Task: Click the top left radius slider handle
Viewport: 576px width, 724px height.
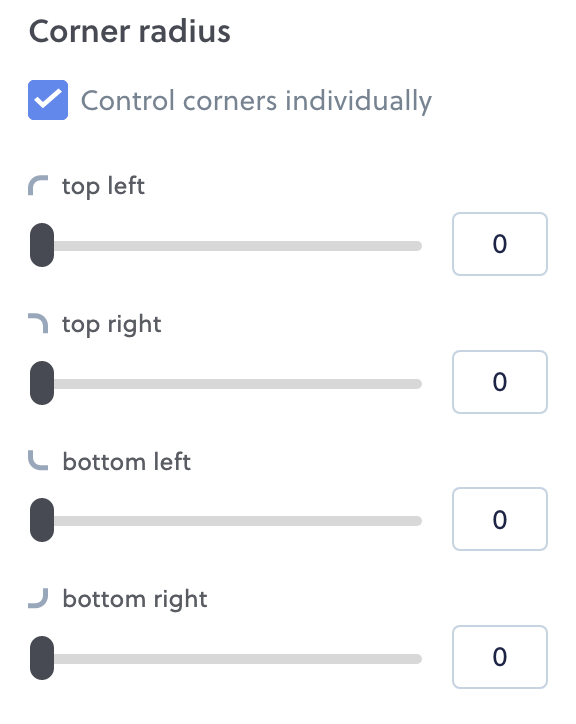Action: 42,245
